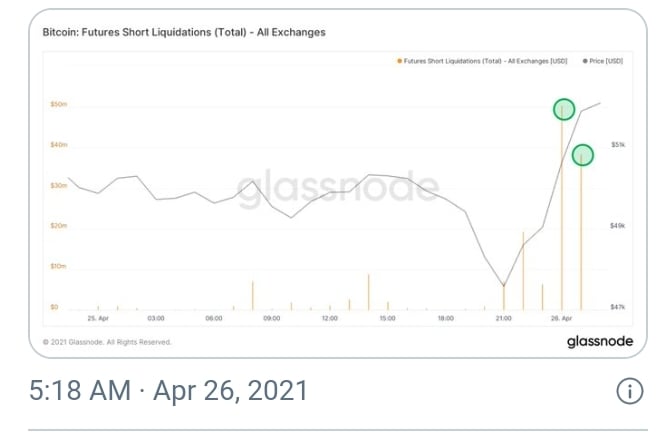
Task: Click the glassnode logo at bottom right
Action: tap(600, 341)
